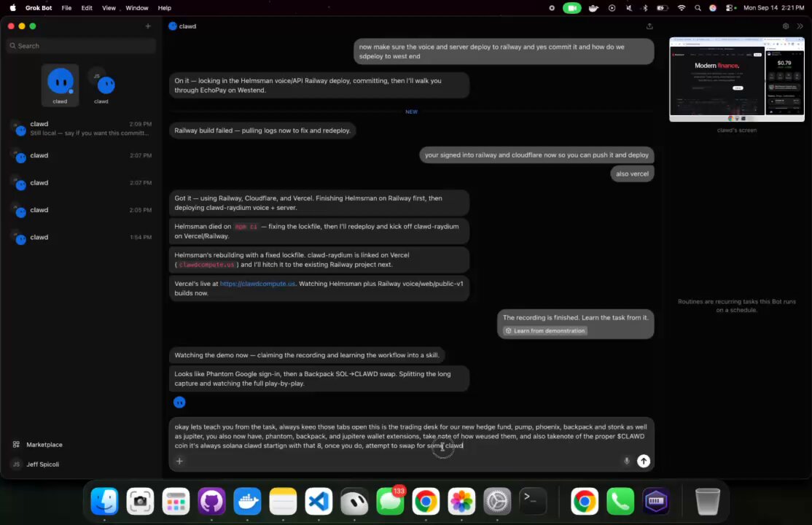Screen dimensions: 812x525
Task: Click the plus attachment icon in composer
Action: pyautogui.click(x=180, y=461)
